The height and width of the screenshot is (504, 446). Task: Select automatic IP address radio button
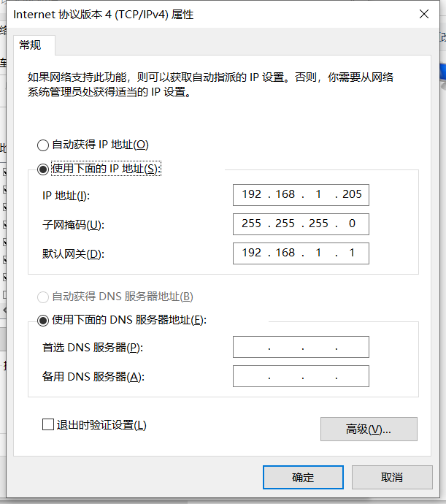click(43, 145)
